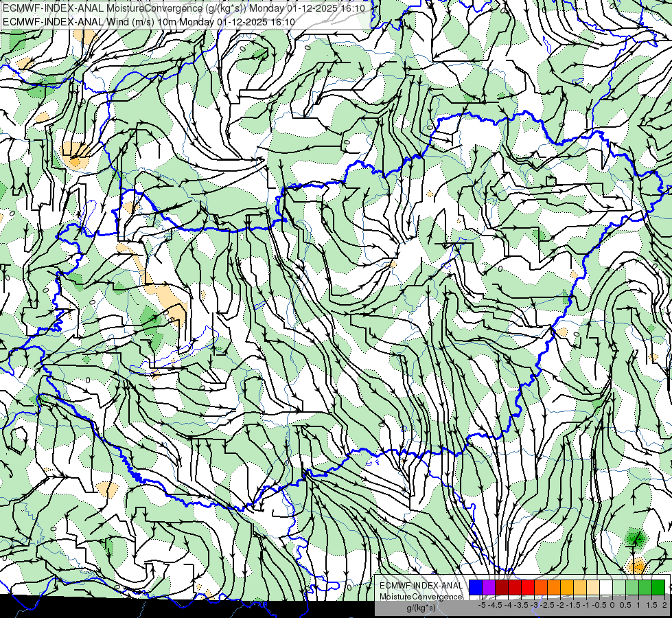The height and width of the screenshot is (618, 672).
Task: Click the blue legend swatch below -5
Action: pos(476,587)
